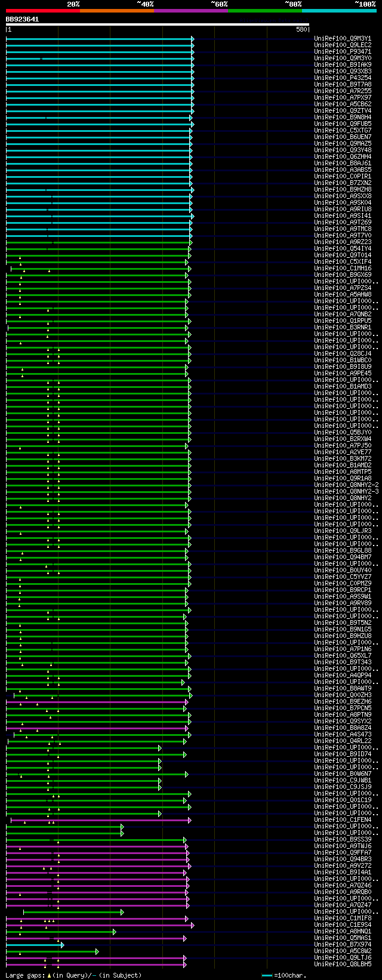The height and width of the screenshot is (980, 382).
Task: Click the orange ~40% identity legend segment
Action: click(117, 10)
